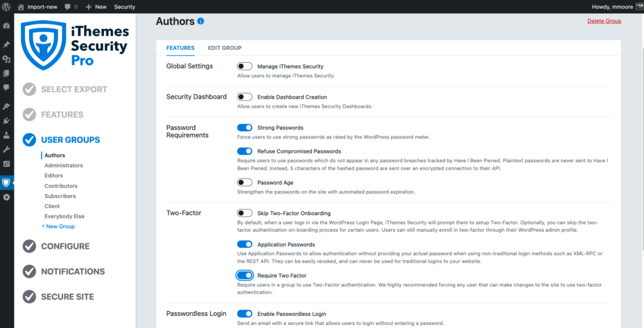
Task: Open the Security shield sidebar icon
Action: (x=6, y=183)
